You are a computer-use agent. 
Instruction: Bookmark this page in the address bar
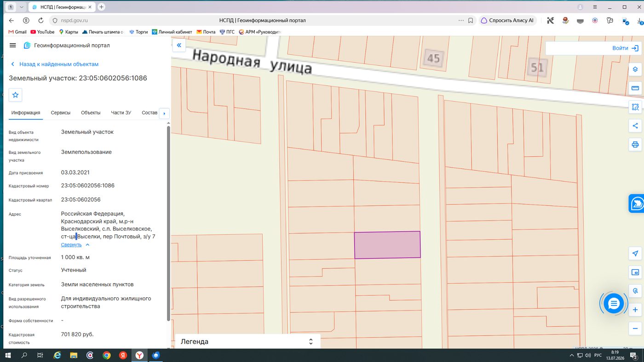coord(471,20)
